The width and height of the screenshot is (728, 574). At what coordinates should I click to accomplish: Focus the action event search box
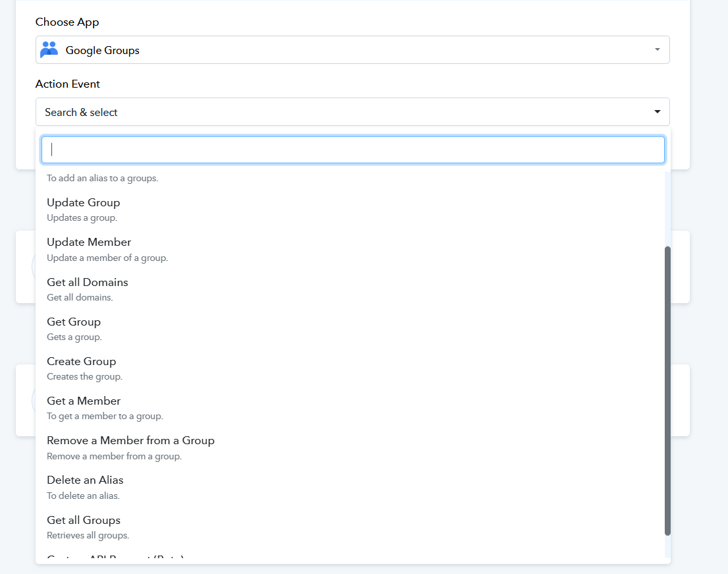pyautogui.click(x=353, y=150)
